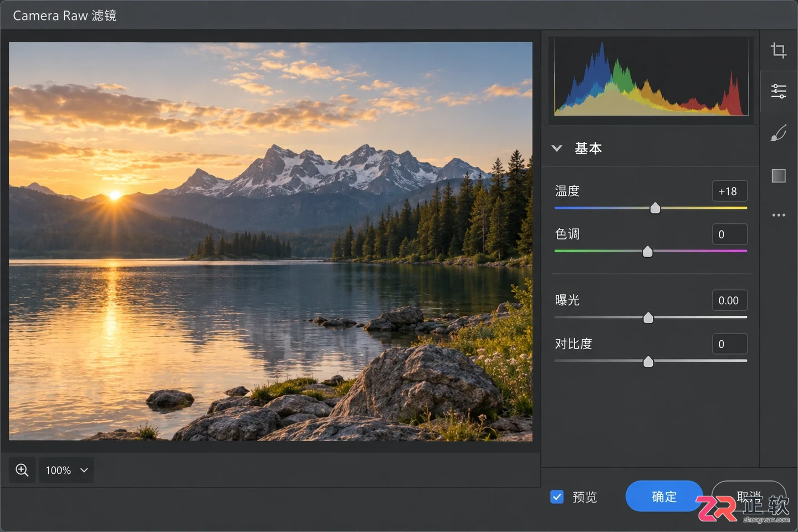Viewport: 798px width, 532px height.
Task: Click the 色调 tint slider handle
Action: pyautogui.click(x=647, y=252)
